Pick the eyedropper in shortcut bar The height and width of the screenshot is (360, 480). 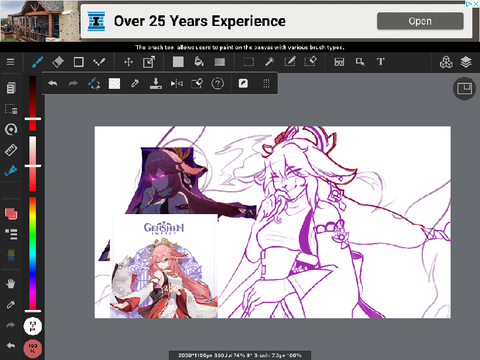pos(135,83)
